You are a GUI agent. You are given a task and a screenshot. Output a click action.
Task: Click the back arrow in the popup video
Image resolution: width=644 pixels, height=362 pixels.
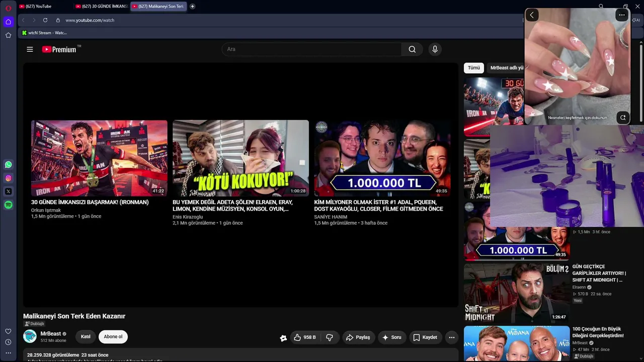(x=532, y=15)
